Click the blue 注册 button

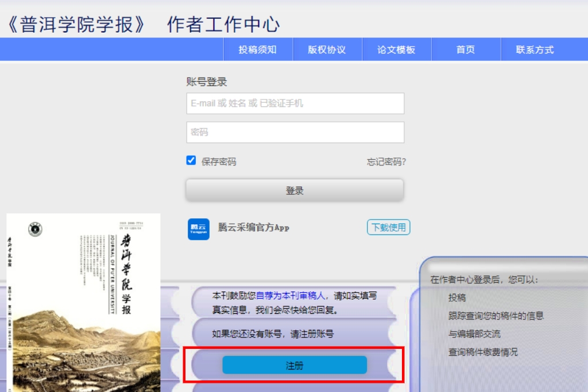coord(295,366)
